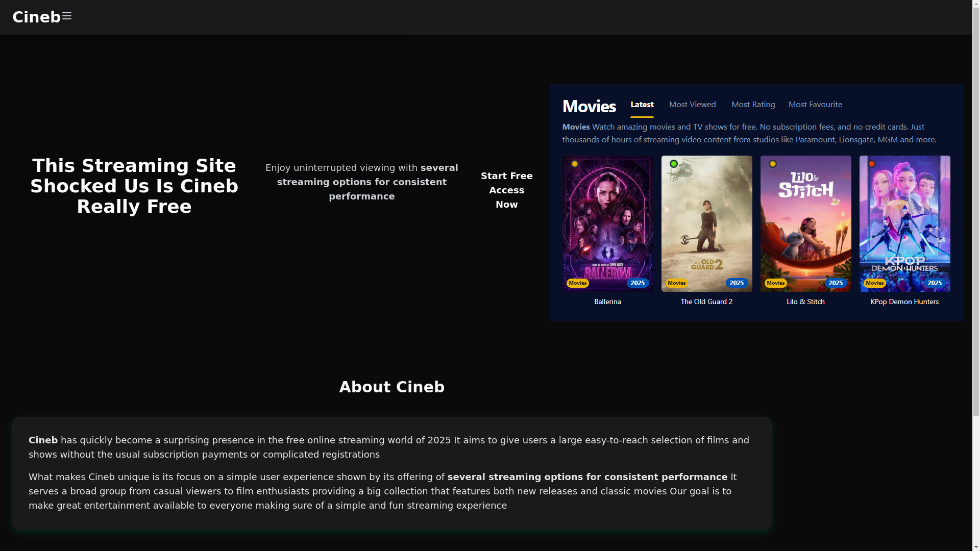Click the hero tagline about uninterrupted viewing

point(362,182)
